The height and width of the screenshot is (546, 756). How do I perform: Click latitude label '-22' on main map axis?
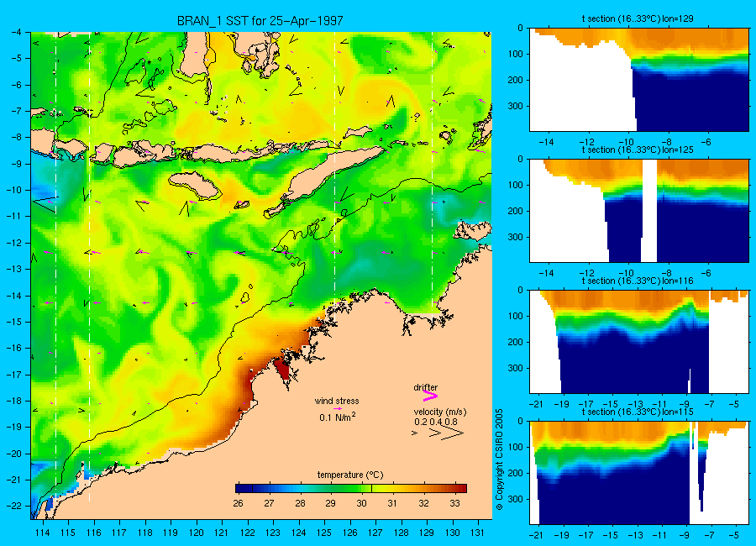(14, 506)
